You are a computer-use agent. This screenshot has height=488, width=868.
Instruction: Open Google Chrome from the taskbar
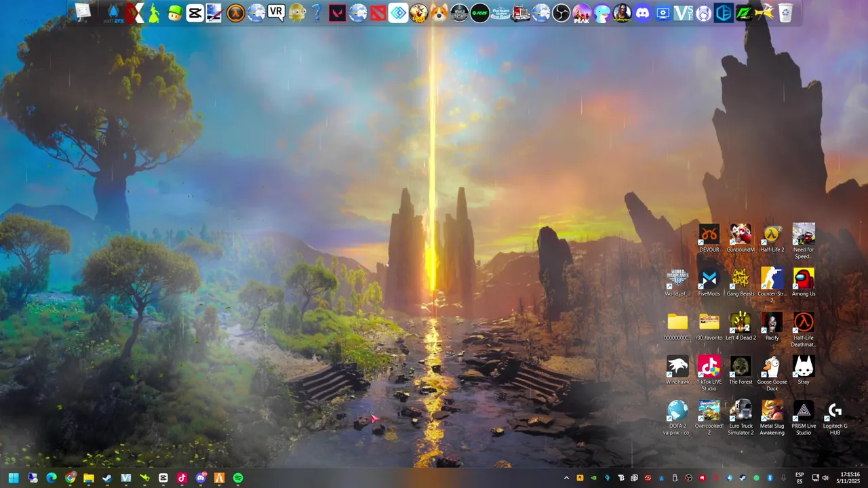tap(70, 478)
